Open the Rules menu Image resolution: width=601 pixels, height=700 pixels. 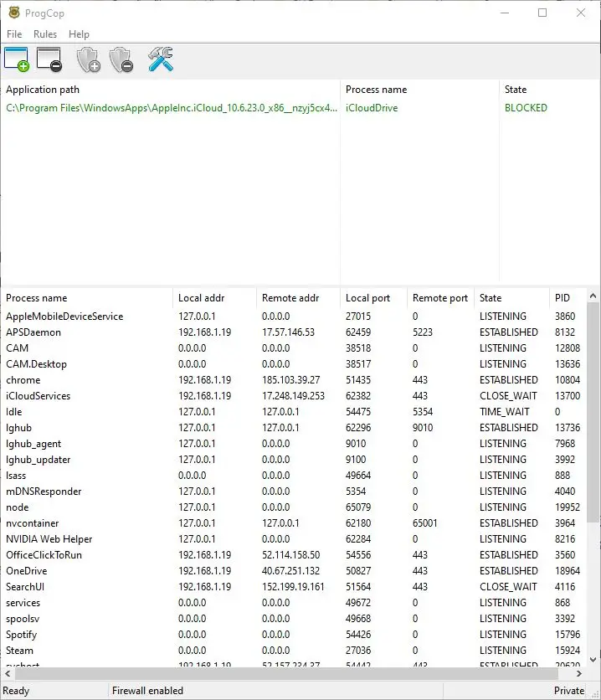point(45,34)
